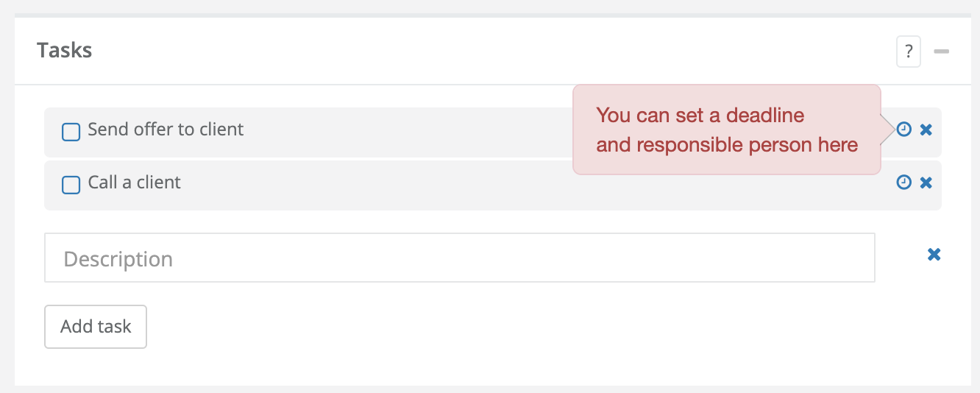Click the tooltip's 'You can set a deadline' line
The width and height of the screenshot is (980, 393).
tap(700, 116)
